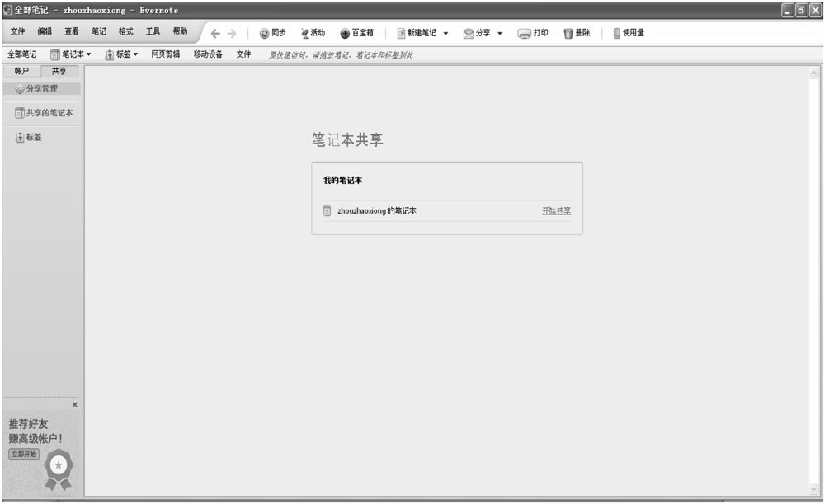Open the 笔记 menu

(99, 31)
